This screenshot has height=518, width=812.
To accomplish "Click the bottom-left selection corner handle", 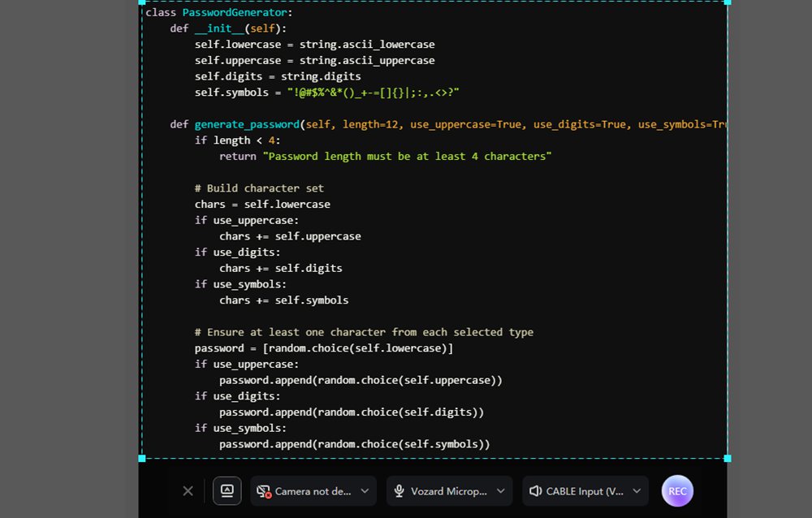I will pyautogui.click(x=142, y=458).
